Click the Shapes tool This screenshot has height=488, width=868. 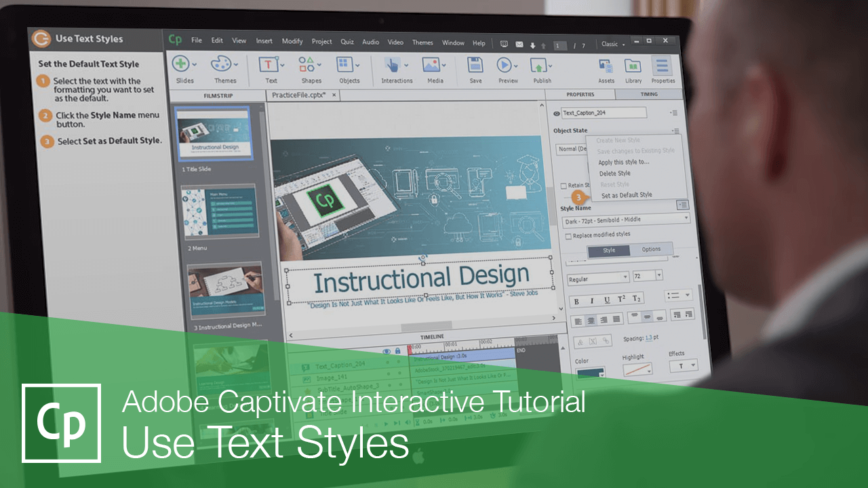pos(307,66)
